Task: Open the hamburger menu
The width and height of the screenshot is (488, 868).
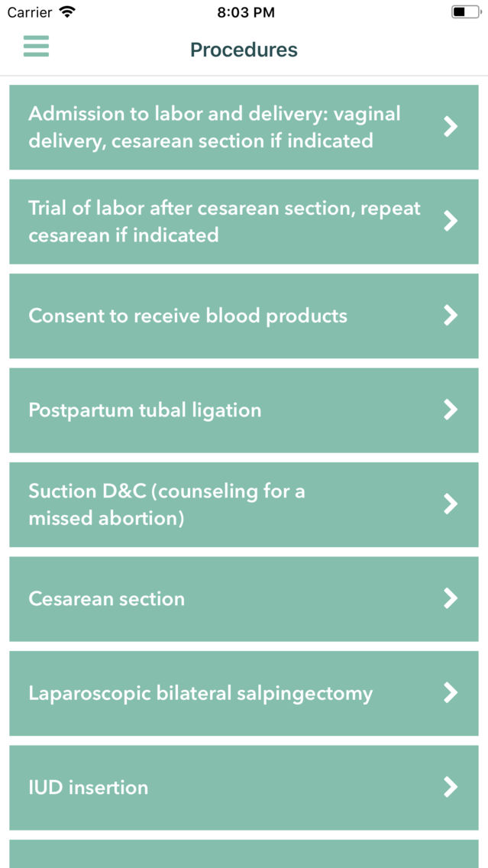Action: 36,47
